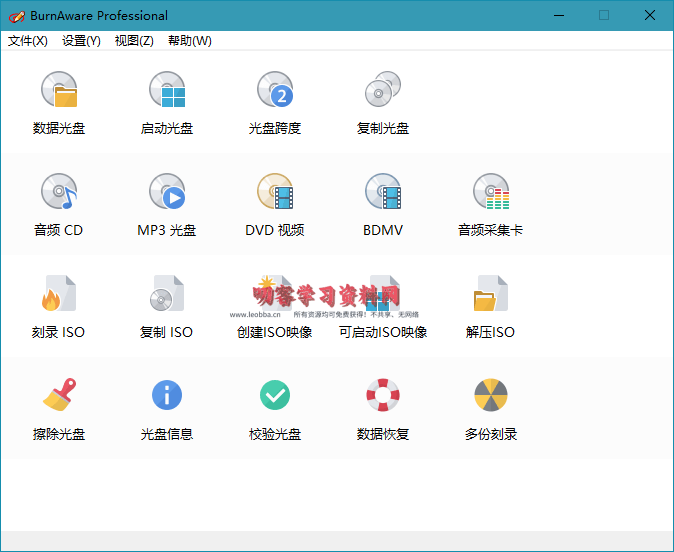Image resolution: width=674 pixels, height=552 pixels.
Task: Open the 数据光盘 (Data Disc) tool
Action: tap(59, 91)
